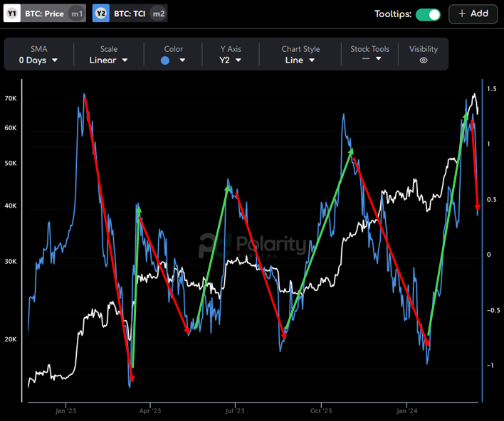Image resolution: width=504 pixels, height=421 pixels.
Task: Click the 1.5 right axis label
Action: pos(492,89)
